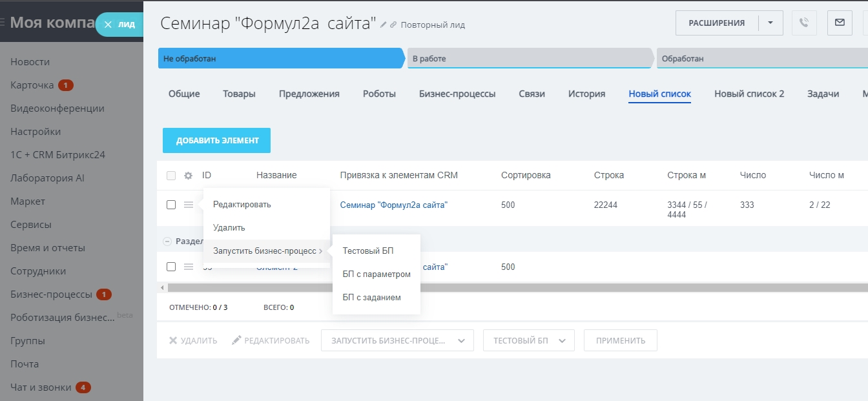Check the second row checkbox

tap(171, 267)
